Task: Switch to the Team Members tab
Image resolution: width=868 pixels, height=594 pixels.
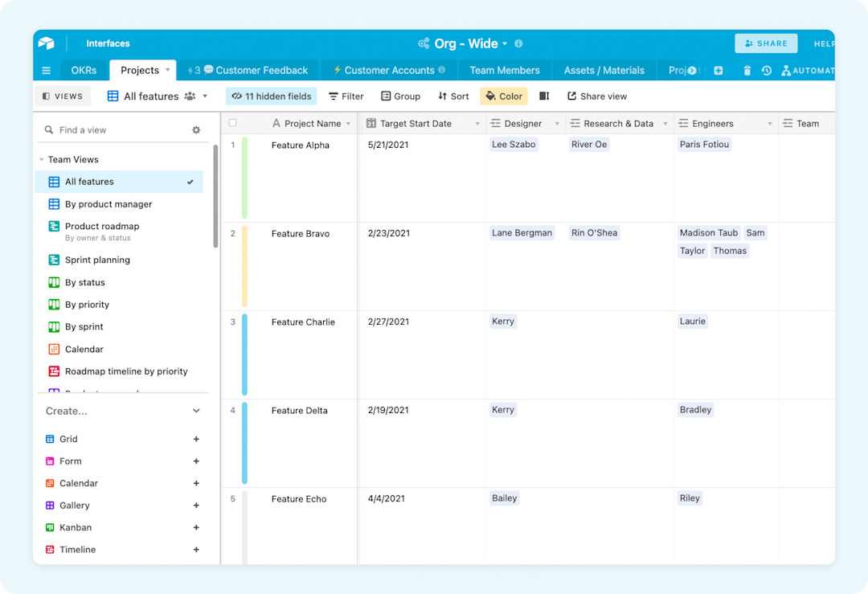Action: pyautogui.click(x=505, y=70)
